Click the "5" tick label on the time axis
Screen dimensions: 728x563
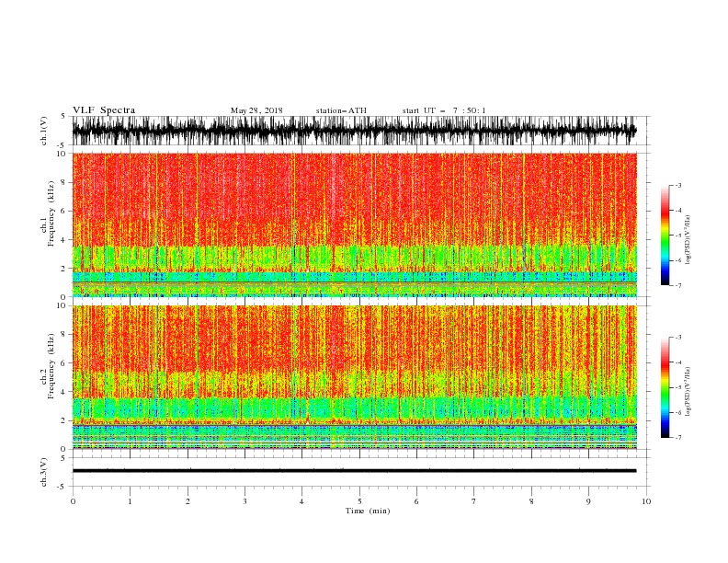tap(359, 501)
